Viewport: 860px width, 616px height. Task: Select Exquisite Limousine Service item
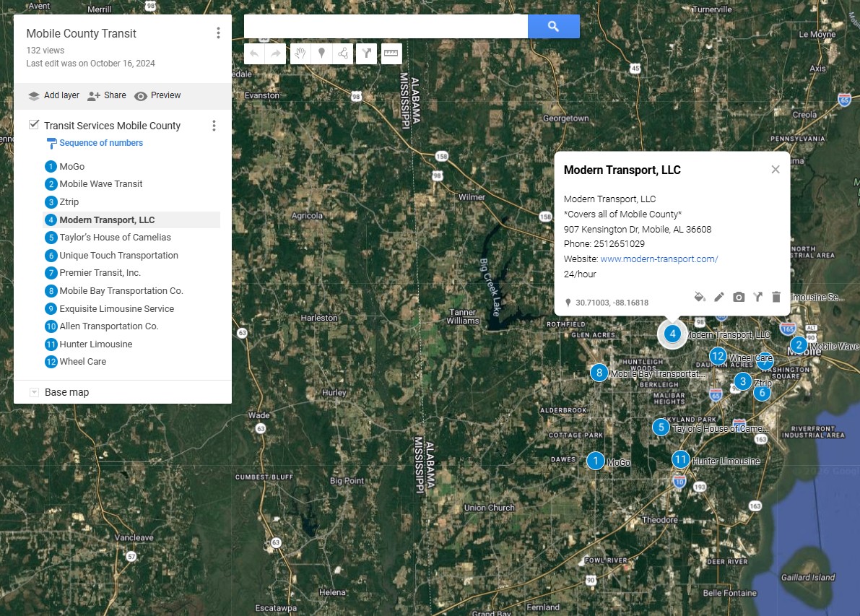(x=131, y=309)
